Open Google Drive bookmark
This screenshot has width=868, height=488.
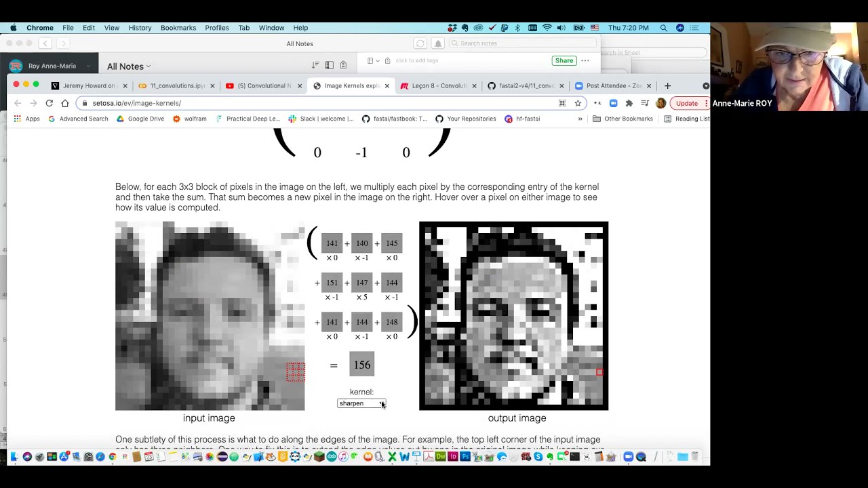(140, 119)
